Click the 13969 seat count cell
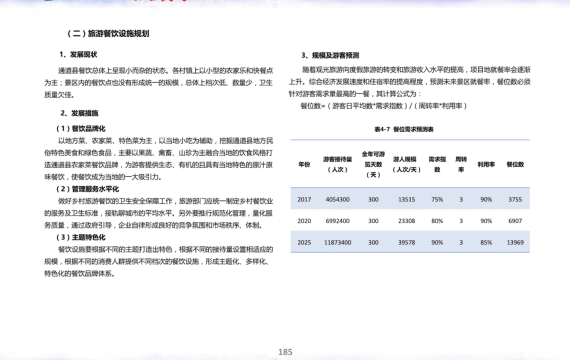 [515, 242]
